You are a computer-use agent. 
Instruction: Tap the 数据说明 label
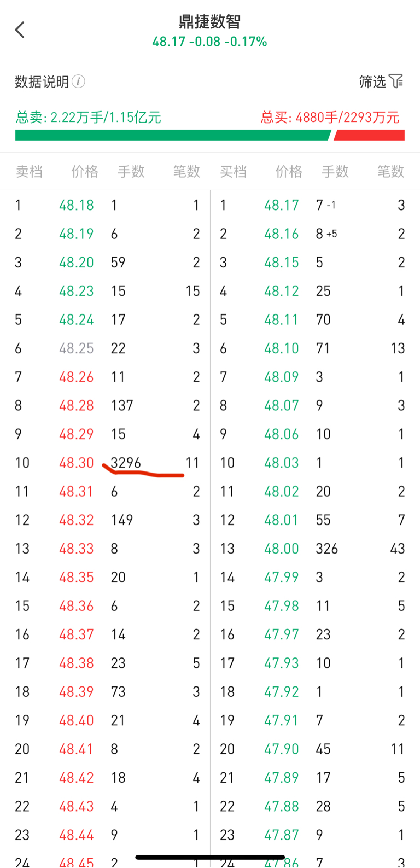click(42, 82)
